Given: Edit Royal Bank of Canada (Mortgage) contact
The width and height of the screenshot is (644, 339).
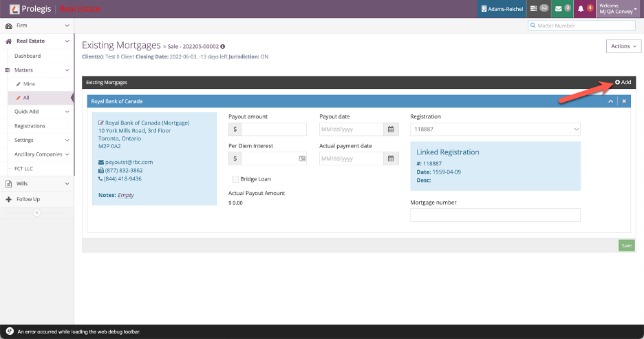Looking at the screenshot, I should pos(101,123).
